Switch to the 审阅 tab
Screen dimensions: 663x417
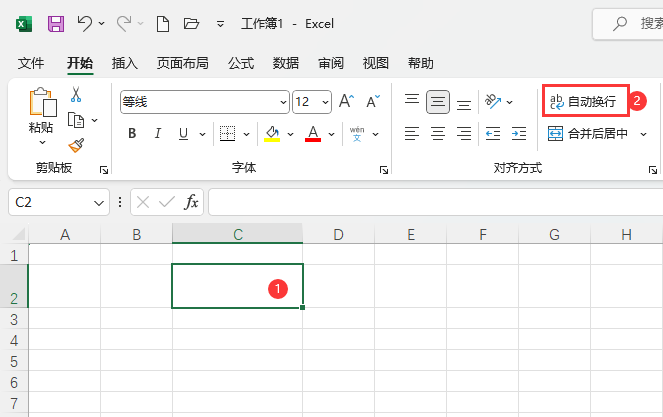(331, 63)
